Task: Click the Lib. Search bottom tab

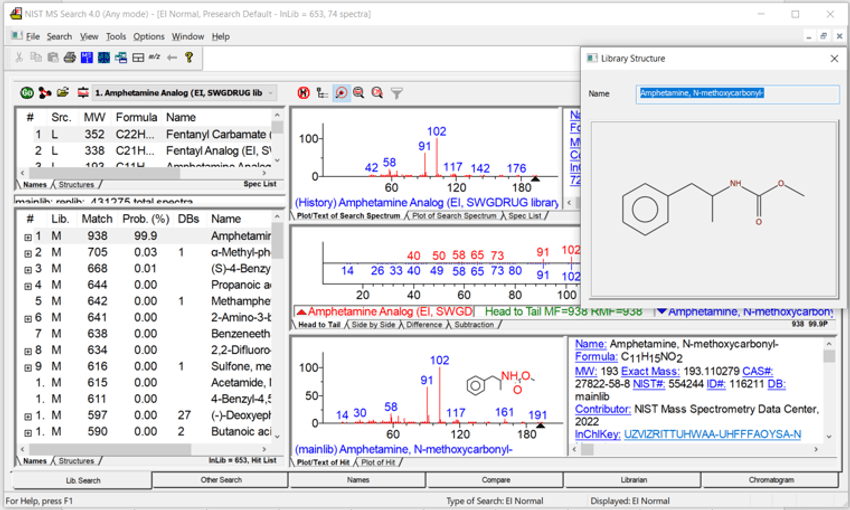Action: click(82, 480)
